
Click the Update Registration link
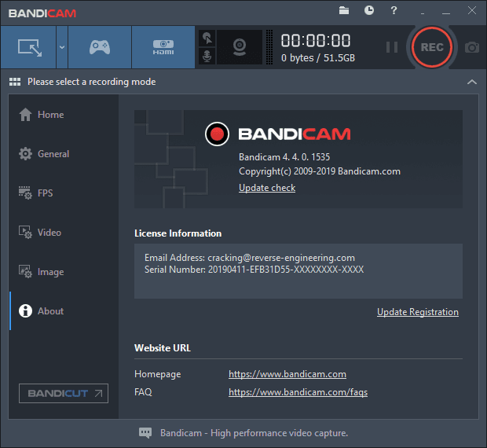click(x=418, y=312)
